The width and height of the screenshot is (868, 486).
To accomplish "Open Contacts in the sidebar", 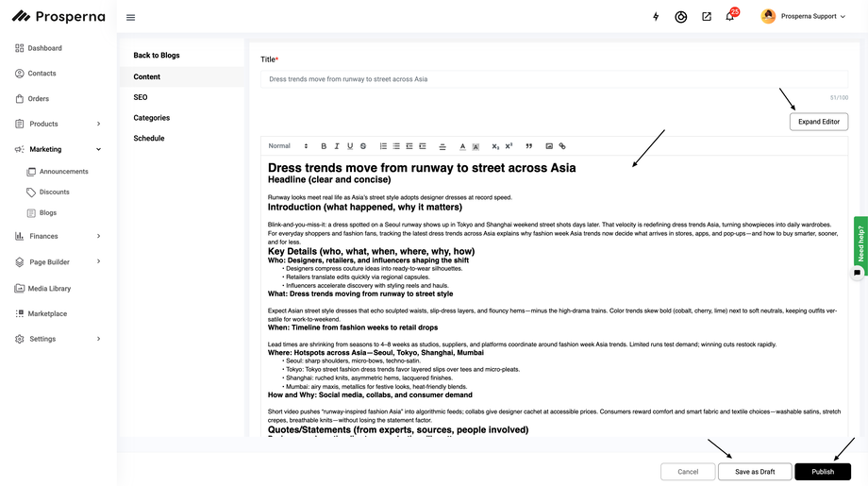I will point(42,73).
